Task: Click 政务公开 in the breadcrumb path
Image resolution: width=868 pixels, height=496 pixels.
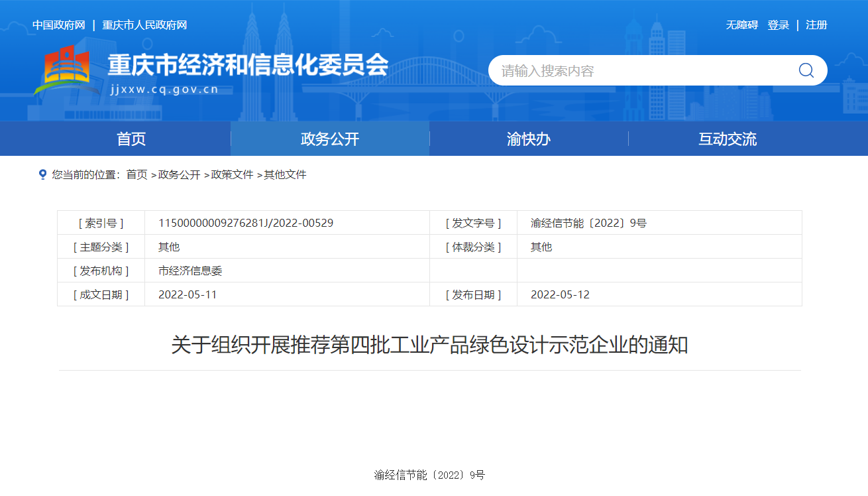Action: pyautogui.click(x=179, y=174)
